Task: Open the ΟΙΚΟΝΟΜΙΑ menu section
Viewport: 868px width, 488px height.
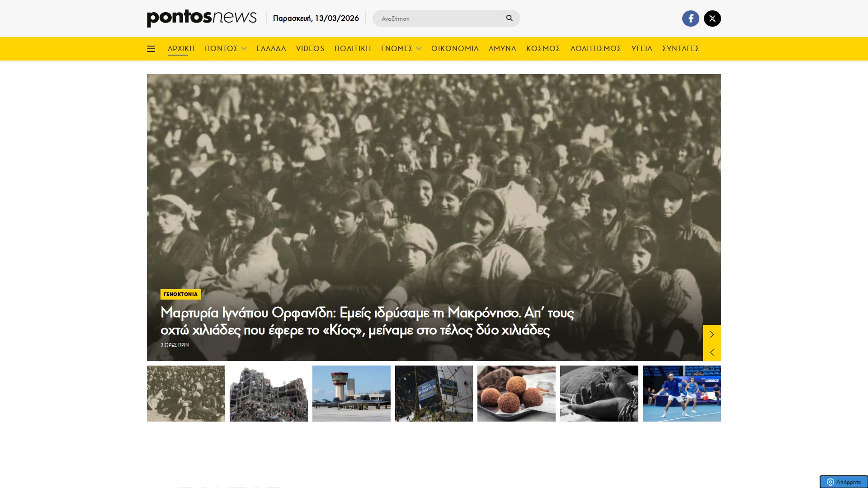Action: (x=454, y=48)
